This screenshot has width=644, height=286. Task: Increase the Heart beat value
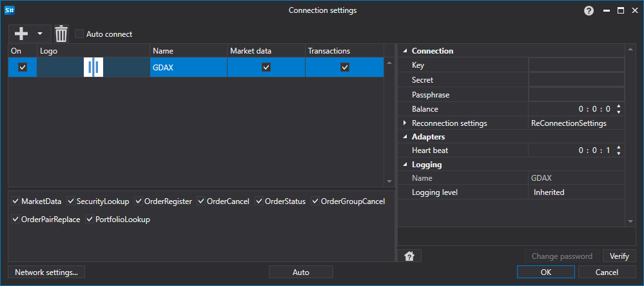(x=618, y=148)
